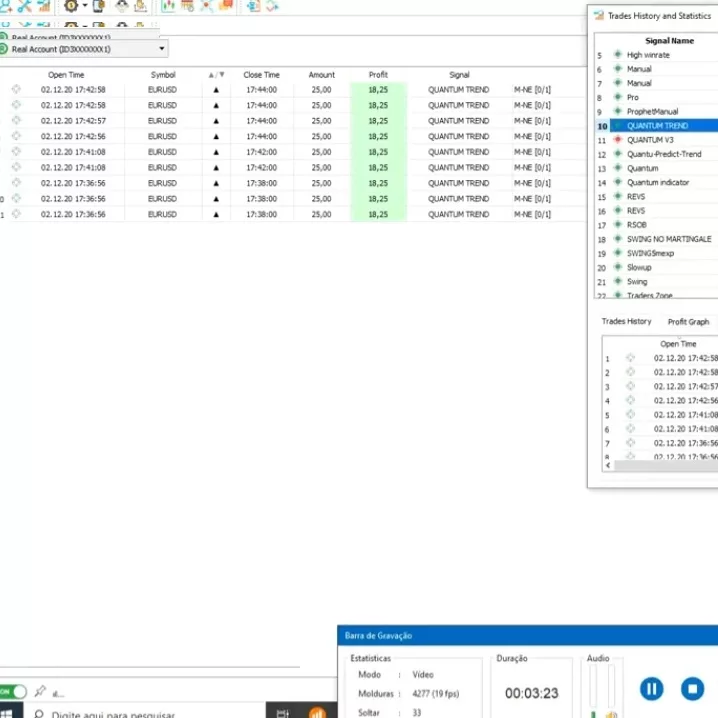The height and width of the screenshot is (718, 718).
Task: Sort by Signal column header
Action: coord(459,75)
